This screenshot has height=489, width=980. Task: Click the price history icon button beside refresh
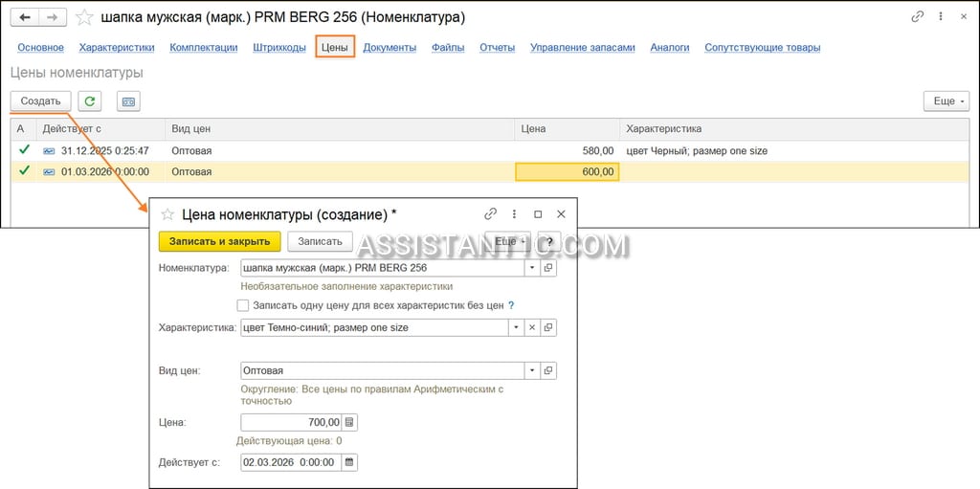tap(128, 100)
